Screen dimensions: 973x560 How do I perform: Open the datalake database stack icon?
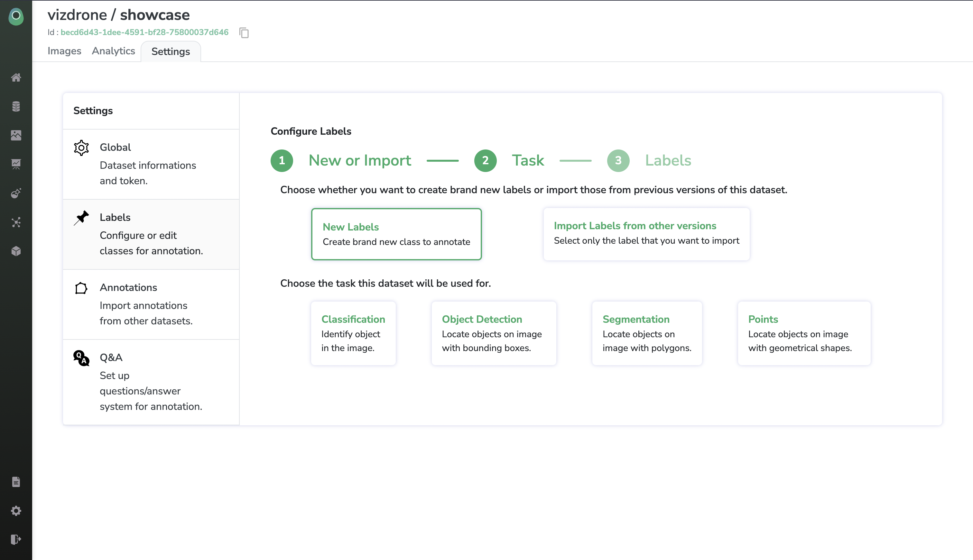coord(16,106)
